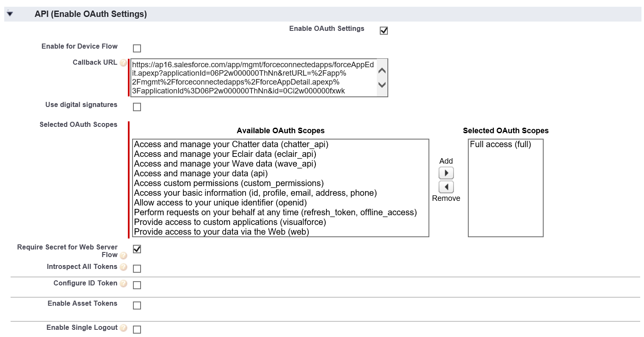Open help for Configure ID Token
The width and height of the screenshot is (644, 337).
[x=123, y=284]
